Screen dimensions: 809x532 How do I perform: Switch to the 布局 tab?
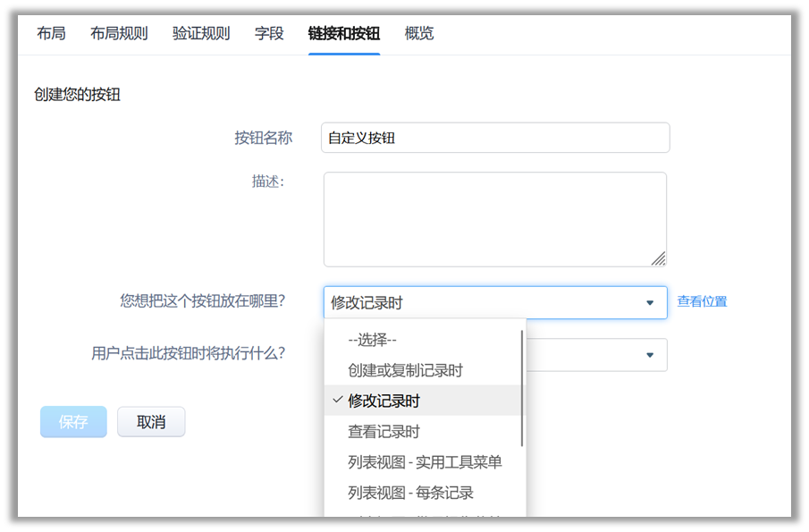pos(51,34)
